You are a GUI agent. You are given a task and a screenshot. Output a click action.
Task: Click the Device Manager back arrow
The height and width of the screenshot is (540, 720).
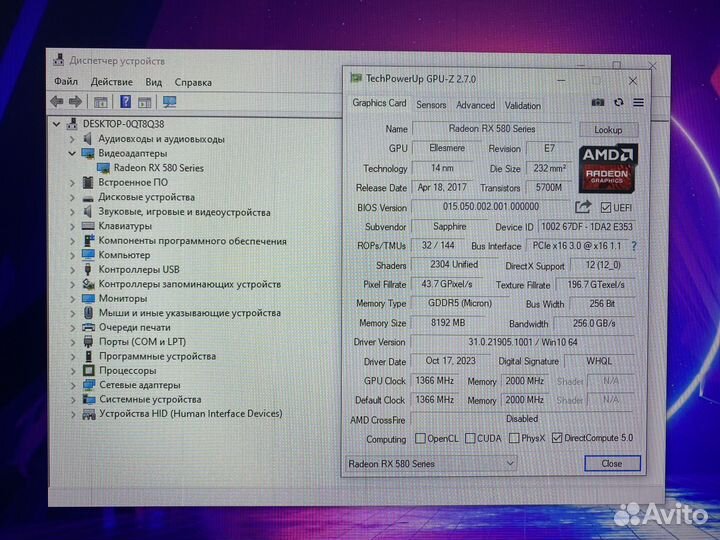(x=57, y=101)
